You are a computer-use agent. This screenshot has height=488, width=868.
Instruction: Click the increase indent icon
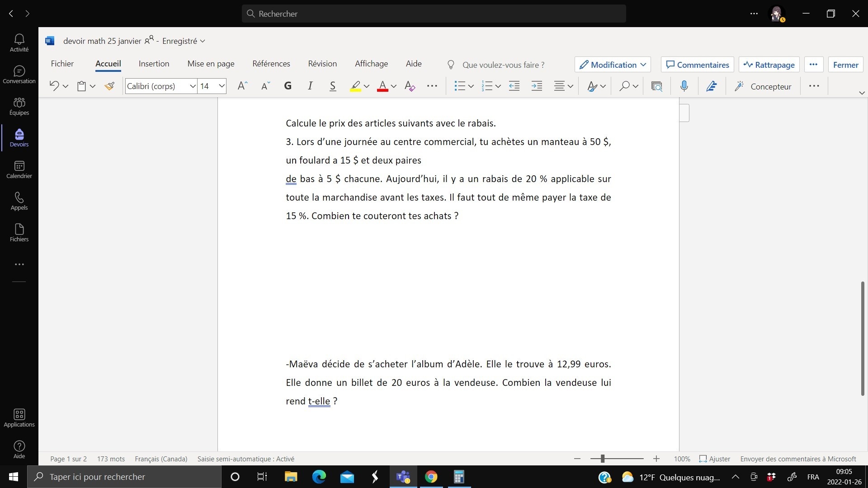tap(537, 86)
